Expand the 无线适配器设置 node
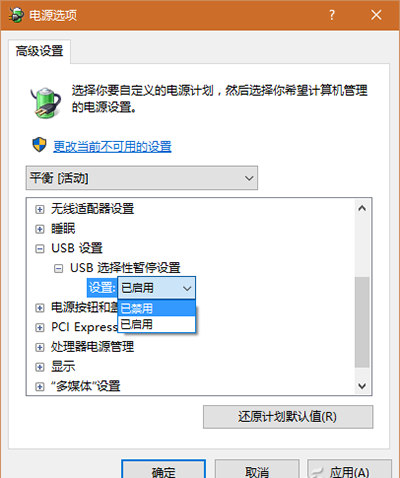This screenshot has height=478, width=400. pyautogui.click(x=40, y=210)
